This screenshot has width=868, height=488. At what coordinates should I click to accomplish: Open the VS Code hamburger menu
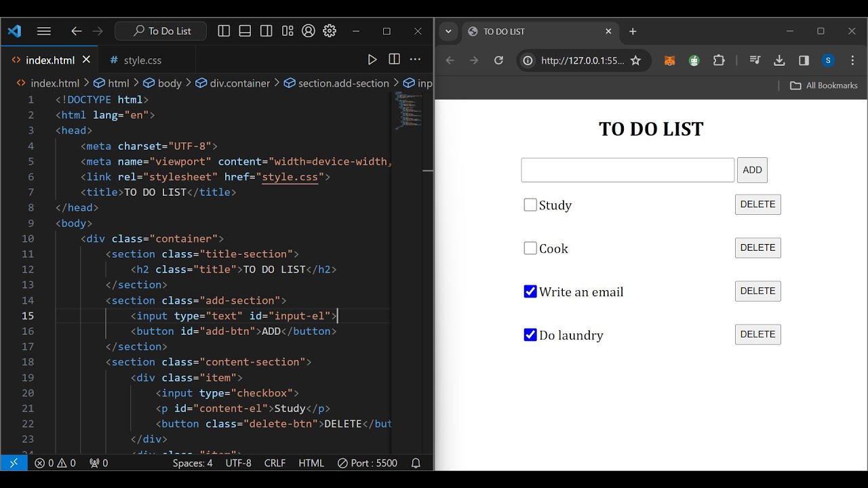coord(44,31)
